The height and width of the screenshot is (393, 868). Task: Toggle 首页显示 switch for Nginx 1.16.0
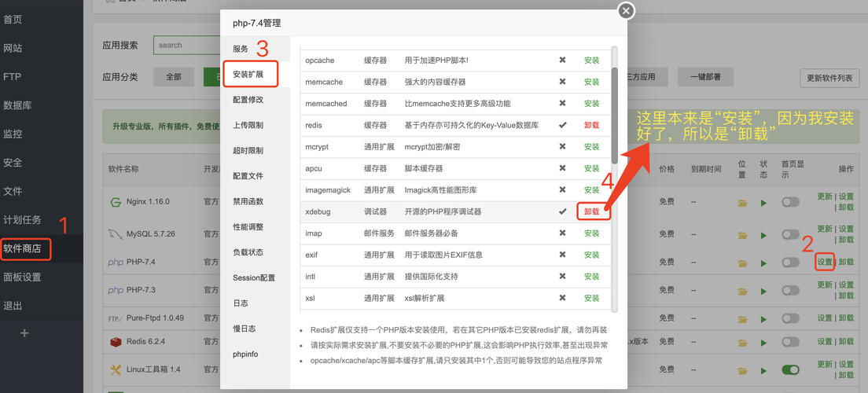point(790,203)
